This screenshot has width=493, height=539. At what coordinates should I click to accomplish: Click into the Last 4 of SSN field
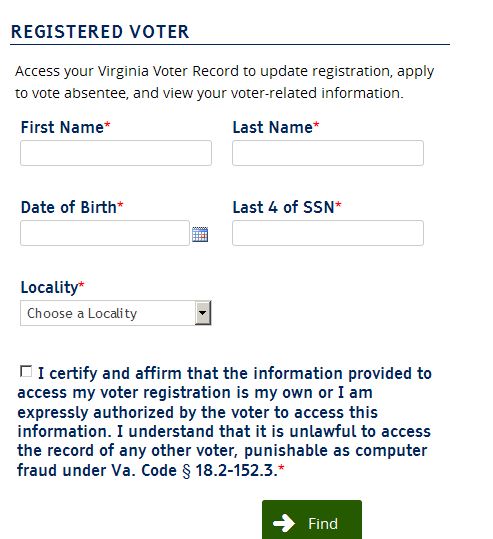coord(328,233)
